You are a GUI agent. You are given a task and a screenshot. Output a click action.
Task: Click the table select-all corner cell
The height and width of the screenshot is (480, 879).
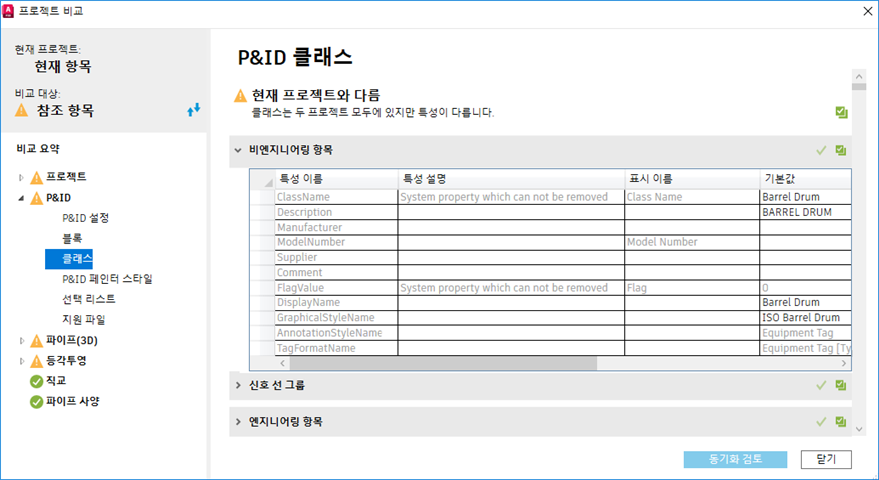coord(262,179)
